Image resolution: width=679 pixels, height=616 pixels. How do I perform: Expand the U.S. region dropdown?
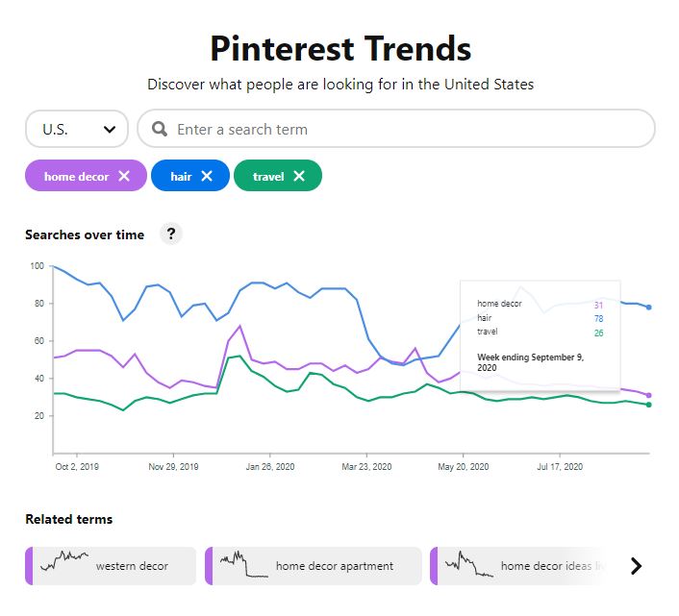(x=77, y=129)
